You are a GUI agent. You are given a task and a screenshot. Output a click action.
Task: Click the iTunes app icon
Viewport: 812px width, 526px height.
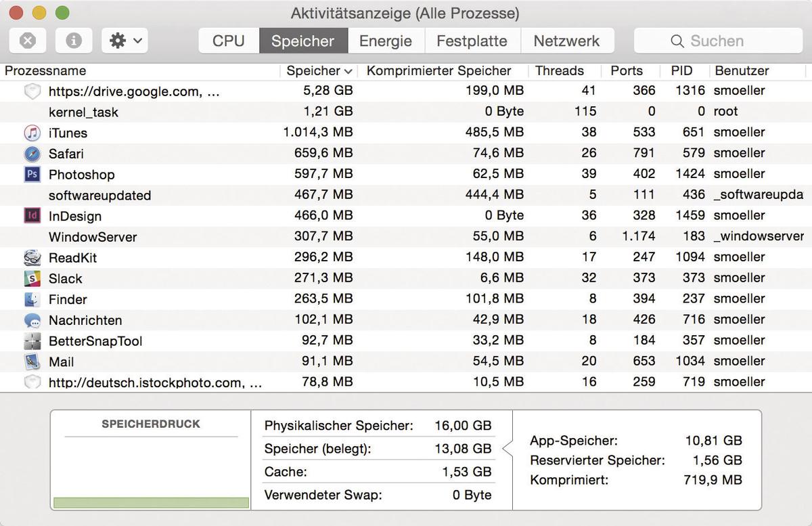[32, 133]
